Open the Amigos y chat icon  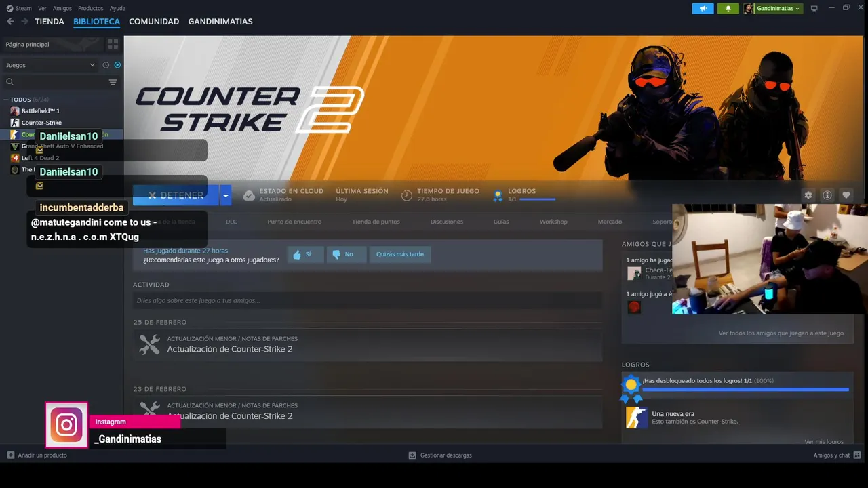pyautogui.click(x=857, y=455)
